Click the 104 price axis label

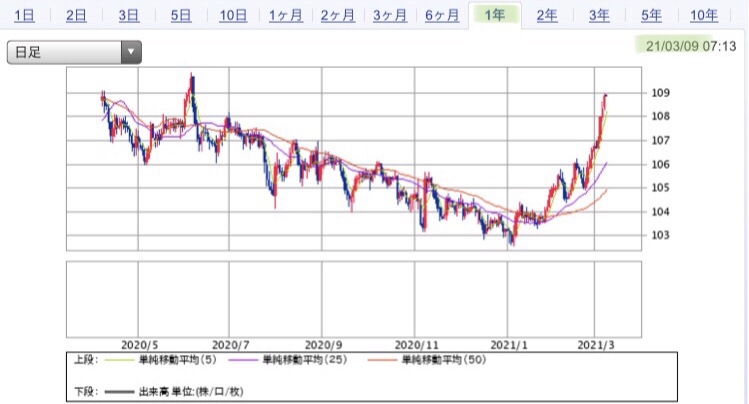tap(661, 212)
